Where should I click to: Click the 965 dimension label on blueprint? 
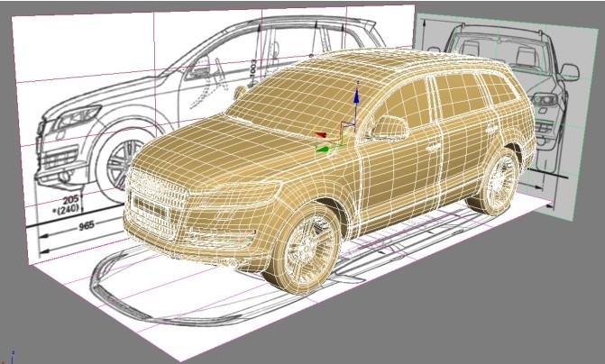coord(87,226)
